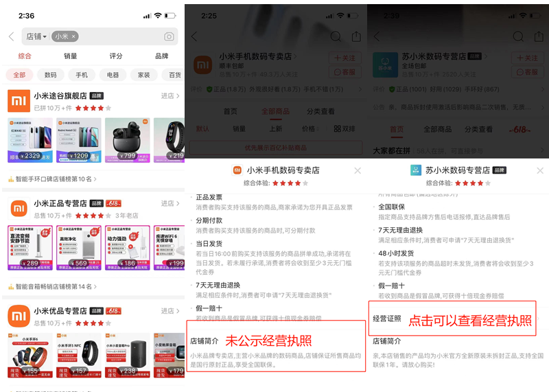
Task: Open 智能手环口碑店铺榜第10名 ranking link
Action: click(x=53, y=179)
